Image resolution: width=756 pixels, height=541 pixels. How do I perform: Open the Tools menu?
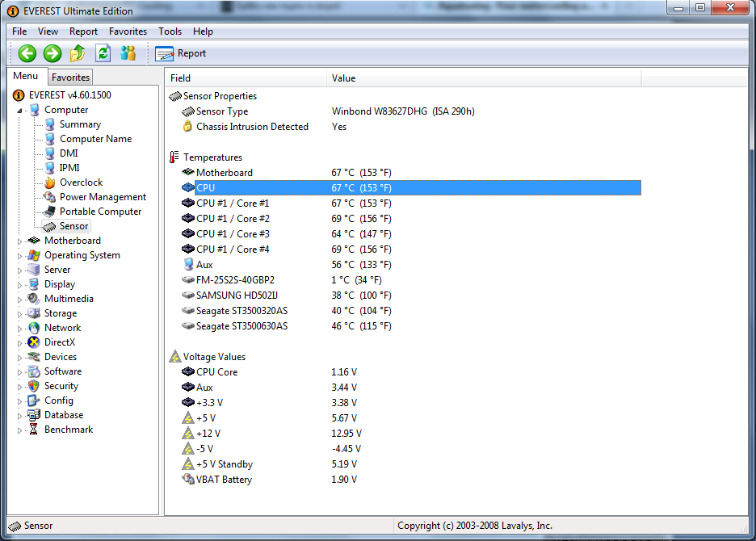pos(170,31)
